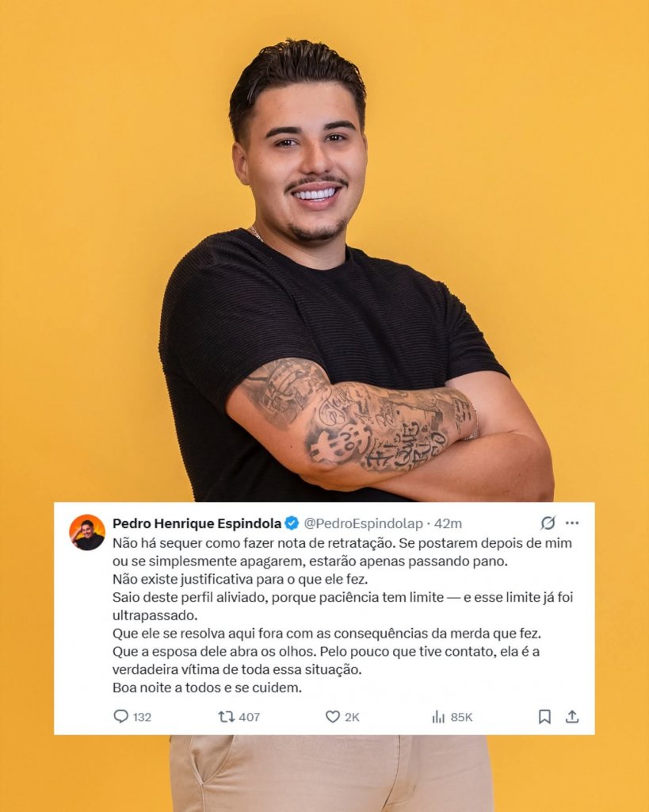Click the tweet text starting 'Não há sequer'
Image resolution: width=649 pixels, height=812 pixels.
pyautogui.click(x=343, y=615)
